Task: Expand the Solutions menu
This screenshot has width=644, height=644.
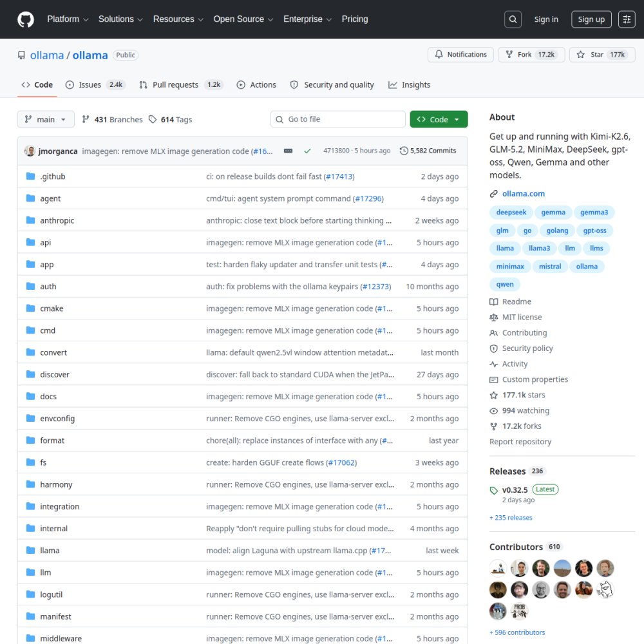Action: (x=120, y=19)
